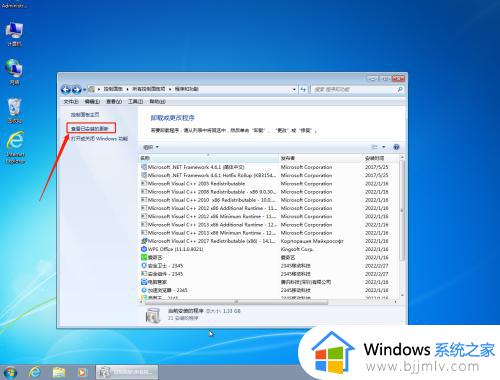Click Turn Windows features on or off link
Viewport: 500px width, 380px height.
coord(99,139)
